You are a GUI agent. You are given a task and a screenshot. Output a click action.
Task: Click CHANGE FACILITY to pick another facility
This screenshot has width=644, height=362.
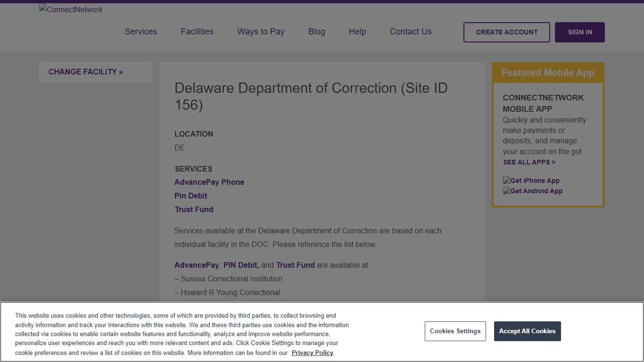[x=85, y=72]
